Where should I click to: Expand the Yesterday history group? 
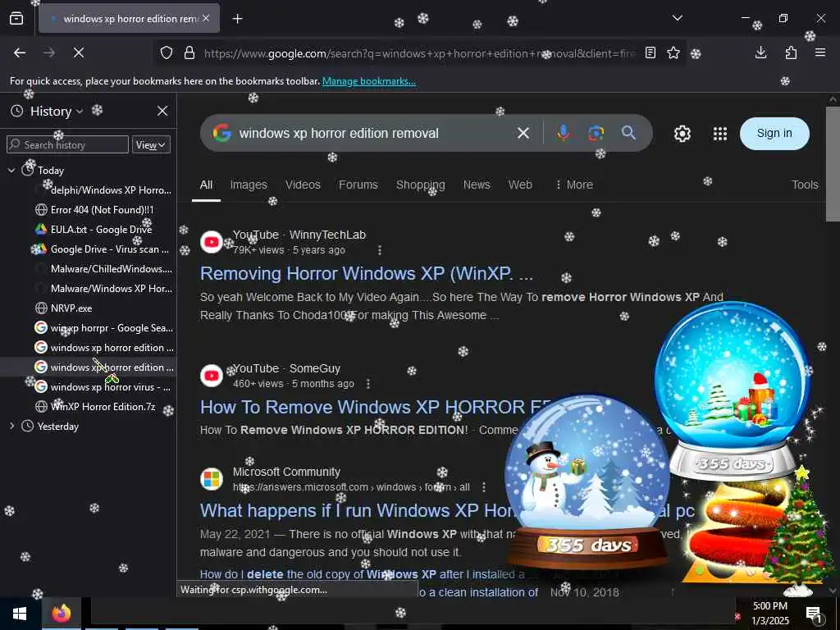pyautogui.click(x=11, y=427)
